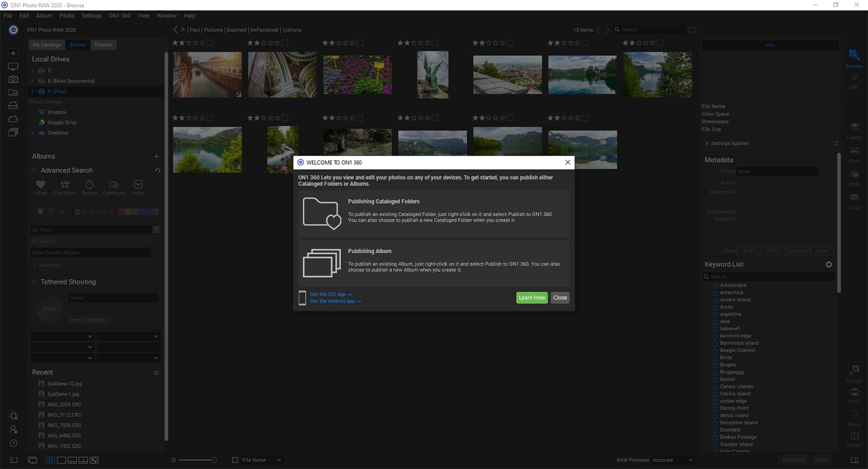The width and height of the screenshot is (868, 469).
Task: Click the Export icon in right sidebar
Action: (854, 436)
